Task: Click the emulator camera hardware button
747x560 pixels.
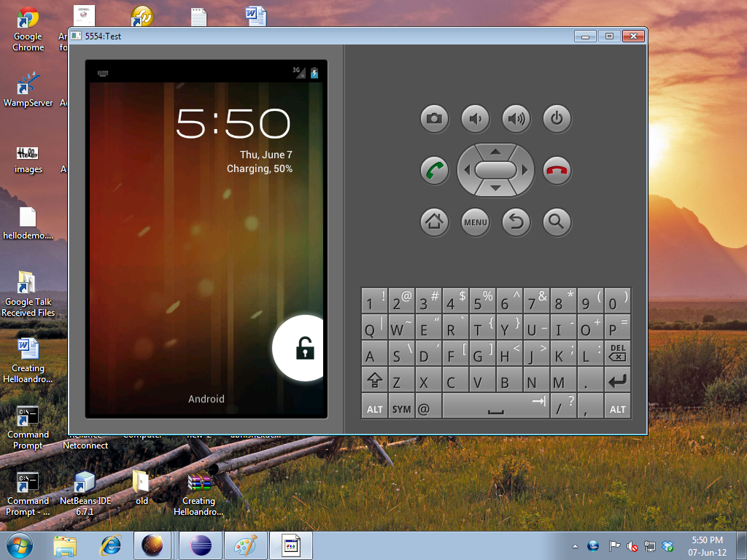Action: click(434, 118)
